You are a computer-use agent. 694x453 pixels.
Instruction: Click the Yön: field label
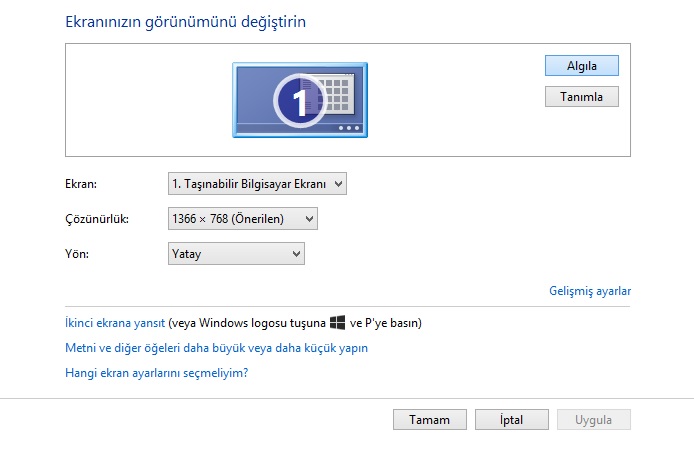click(x=77, y=254)
